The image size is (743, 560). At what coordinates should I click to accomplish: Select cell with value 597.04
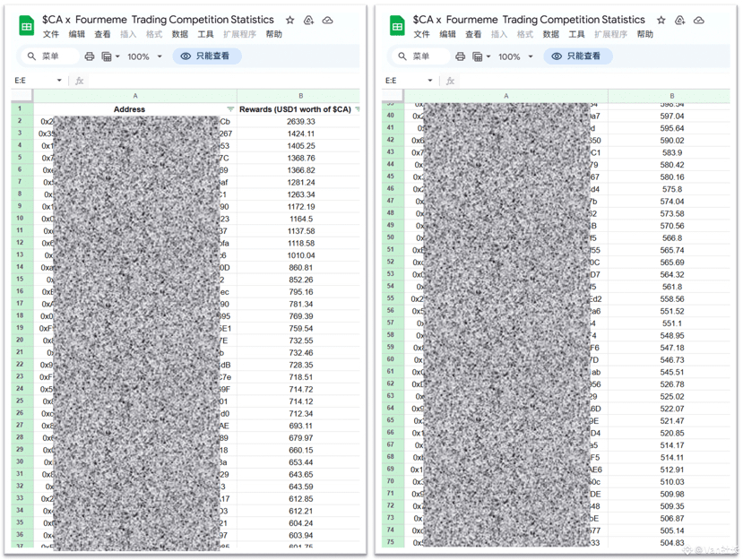point(671,116)
